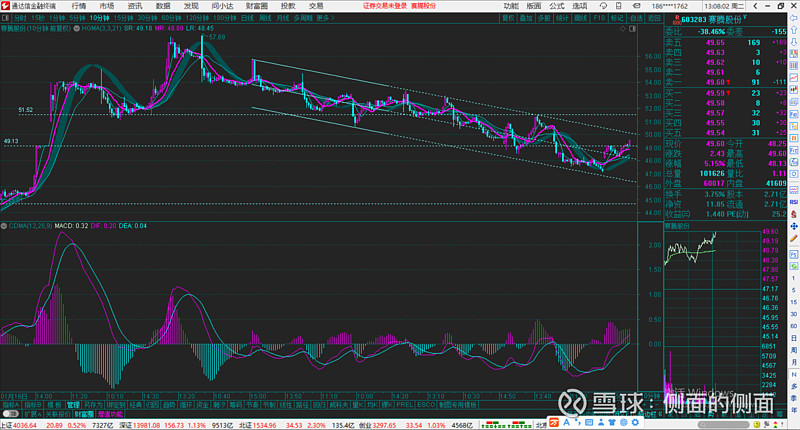This screenshot has width=800, height=430.
Task: Select the ESCO indicator tab
Action: pyautogui.click(x=426, y=404)
